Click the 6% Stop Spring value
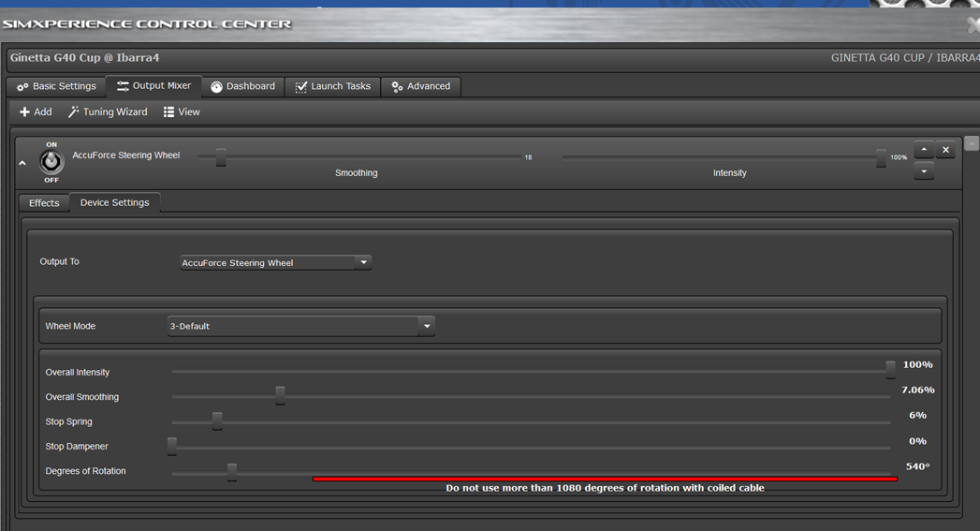 (917, 415)
